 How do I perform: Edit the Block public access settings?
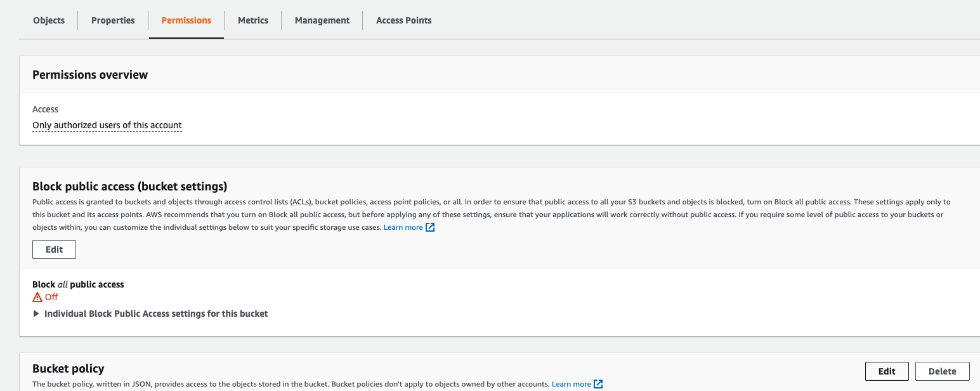point(54,249)
